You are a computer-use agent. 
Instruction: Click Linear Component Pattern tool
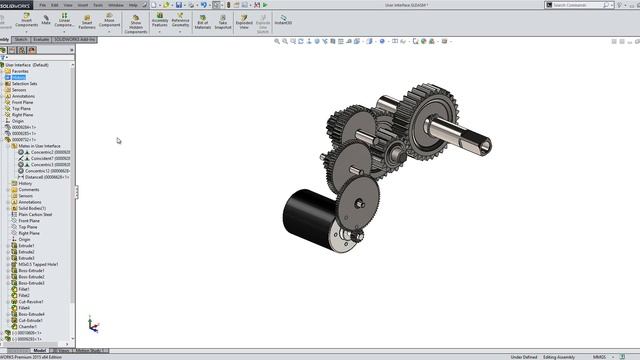point(64,20)
